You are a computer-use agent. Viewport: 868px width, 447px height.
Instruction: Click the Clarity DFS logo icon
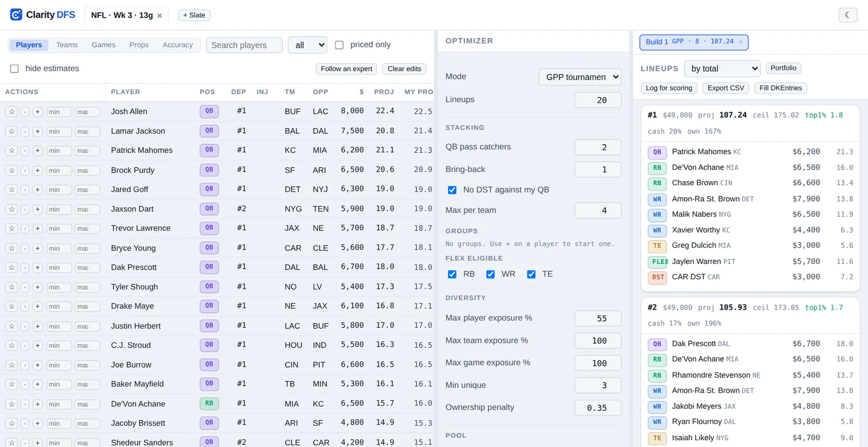click(x=16, y=14)
